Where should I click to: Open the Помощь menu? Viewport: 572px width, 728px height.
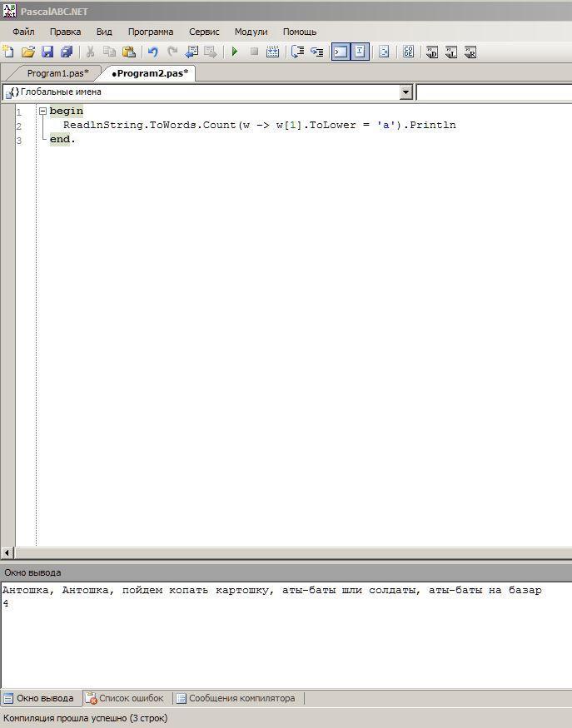coord(300,32)
